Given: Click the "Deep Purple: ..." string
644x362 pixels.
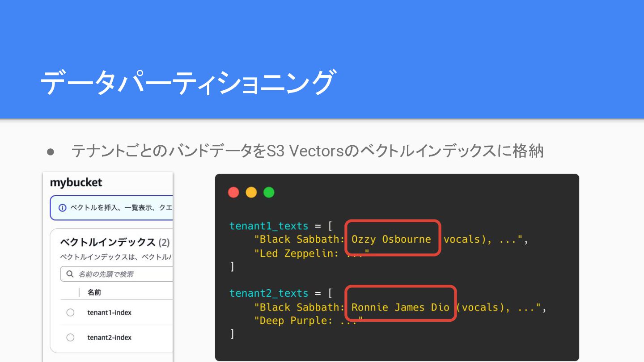Looking at the screenshot, I should (x=309, y=320).
